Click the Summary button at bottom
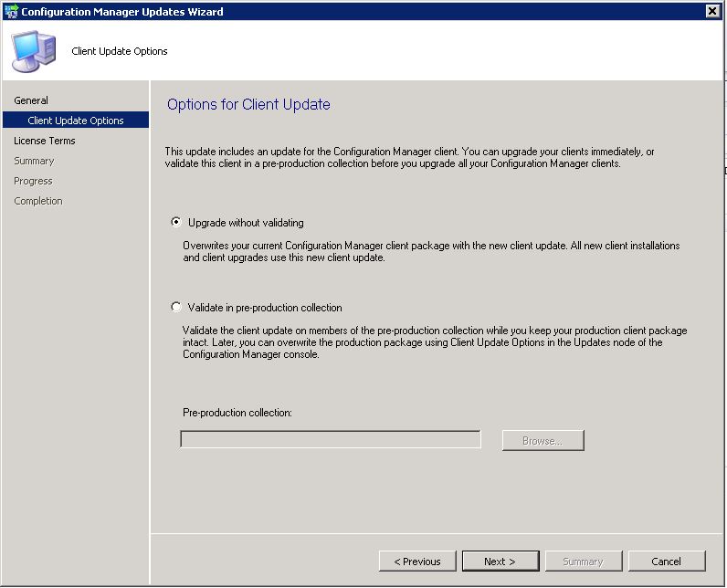This screenshot has width=727, height=588. [x=584, y=562]
